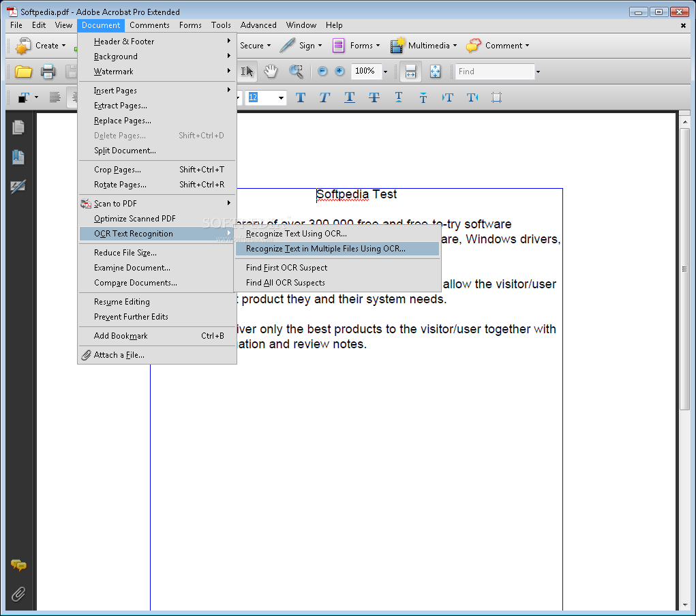Open the zoom percentage dropdown arrow

pos(385,72)
